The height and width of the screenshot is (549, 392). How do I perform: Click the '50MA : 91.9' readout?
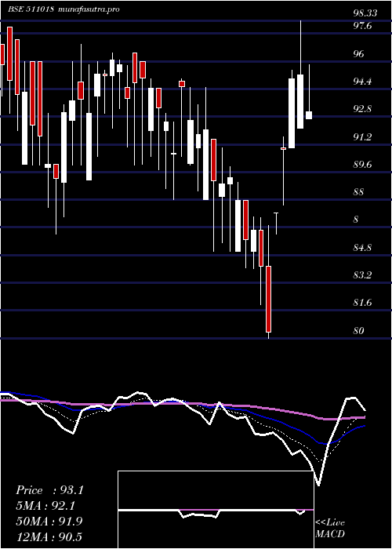pyautogui.click(x=49, y=521)
